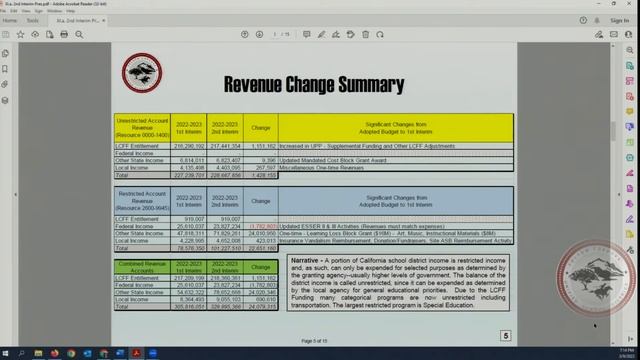Open Fill & Sign pen tool in right pane
Screen dimensions: 640x360
coord(630,219)
